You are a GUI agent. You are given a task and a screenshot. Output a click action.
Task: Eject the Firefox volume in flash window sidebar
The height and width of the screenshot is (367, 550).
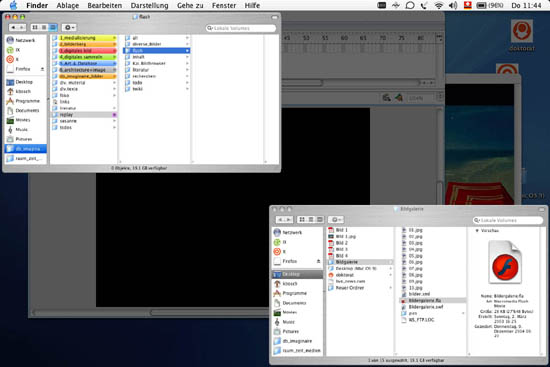[42, 69]
